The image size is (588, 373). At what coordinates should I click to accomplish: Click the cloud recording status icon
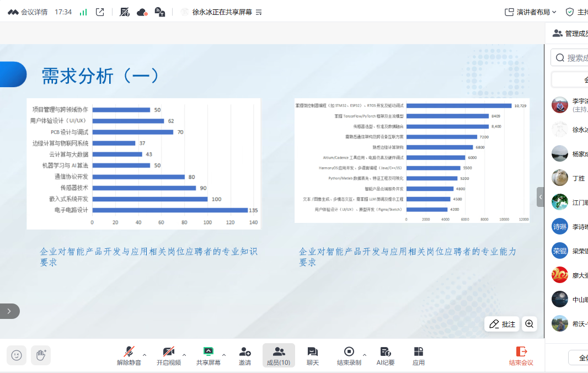pyautogui.click(x=142, y=12)
